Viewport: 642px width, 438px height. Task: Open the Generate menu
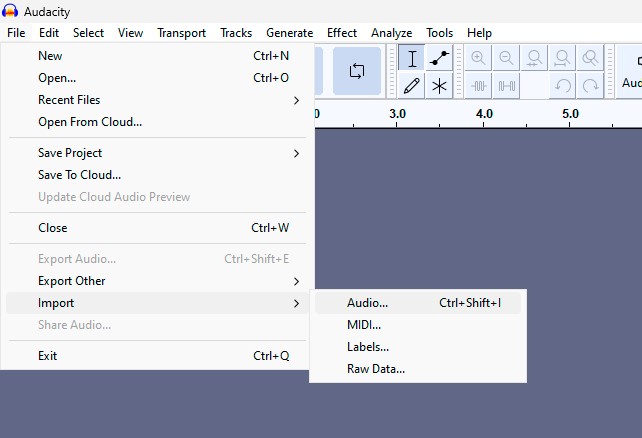coord(289,33)
